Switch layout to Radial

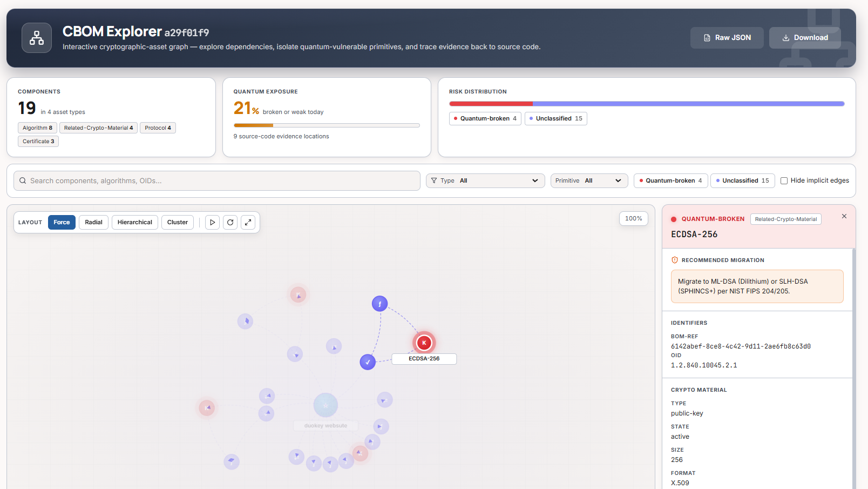[x=93, y=222]
